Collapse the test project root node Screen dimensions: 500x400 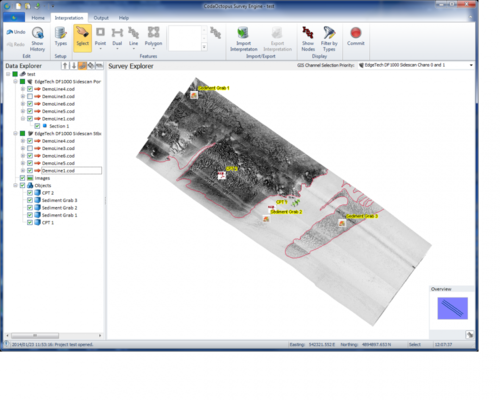(8, 74)
